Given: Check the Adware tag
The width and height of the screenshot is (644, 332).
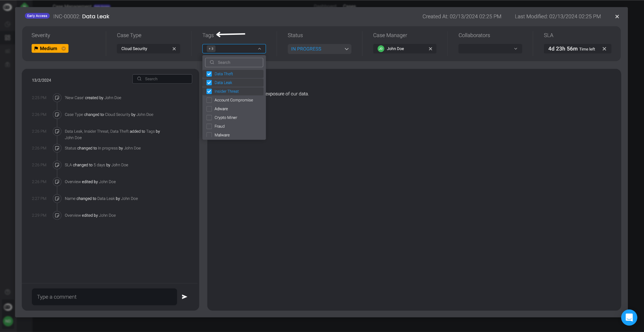Looking at the screenshot, I should click(x=209, y=109).
